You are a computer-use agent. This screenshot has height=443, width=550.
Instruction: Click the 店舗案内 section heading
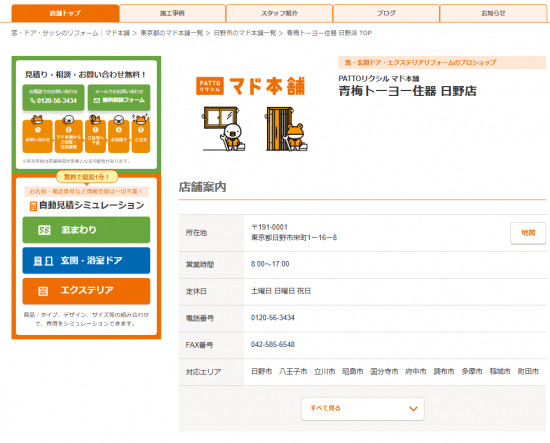(x=202, y=187)
